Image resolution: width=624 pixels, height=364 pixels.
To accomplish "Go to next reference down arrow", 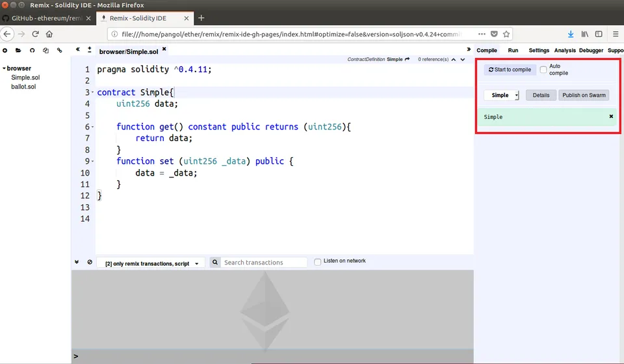I will pyautogui.click(x=462, y=60).
